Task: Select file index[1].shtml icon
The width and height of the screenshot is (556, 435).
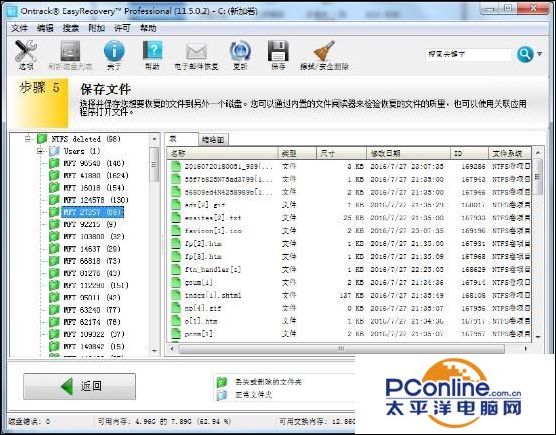Action: (x=176, y=295)
